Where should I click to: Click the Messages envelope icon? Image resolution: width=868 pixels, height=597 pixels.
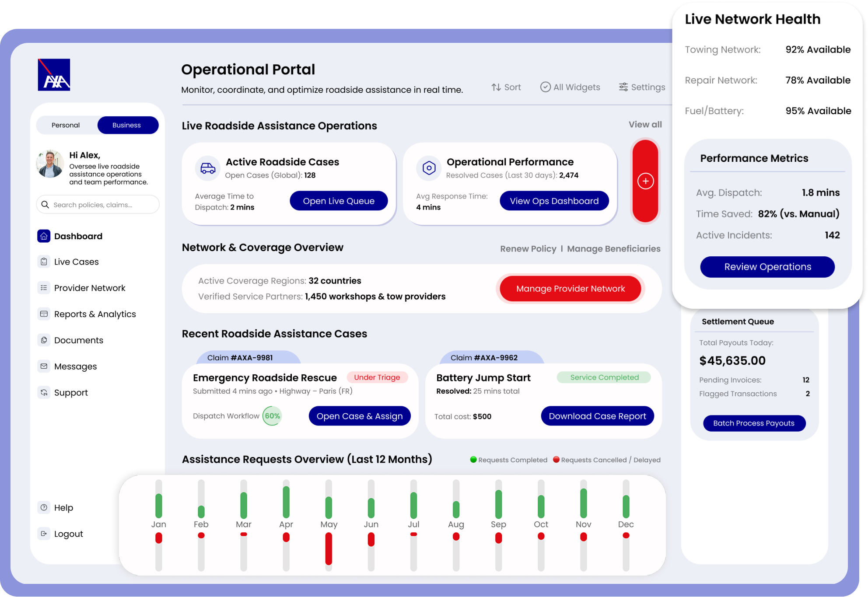44,367
